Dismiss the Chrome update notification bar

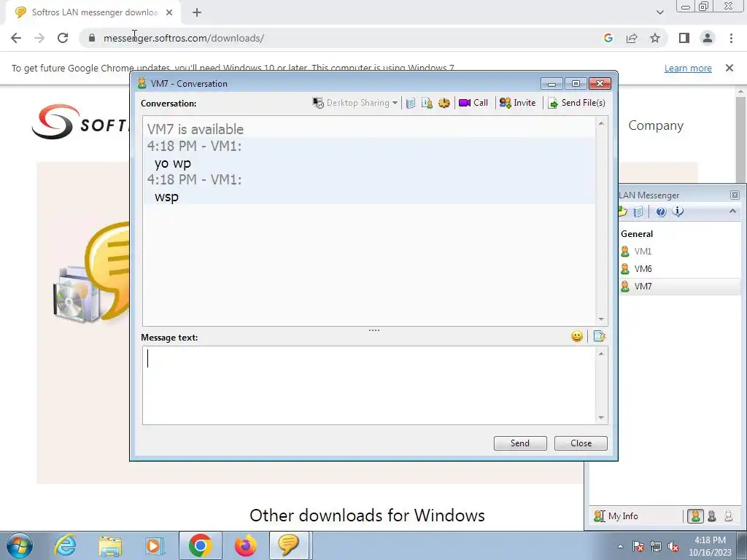click(729, 68)
